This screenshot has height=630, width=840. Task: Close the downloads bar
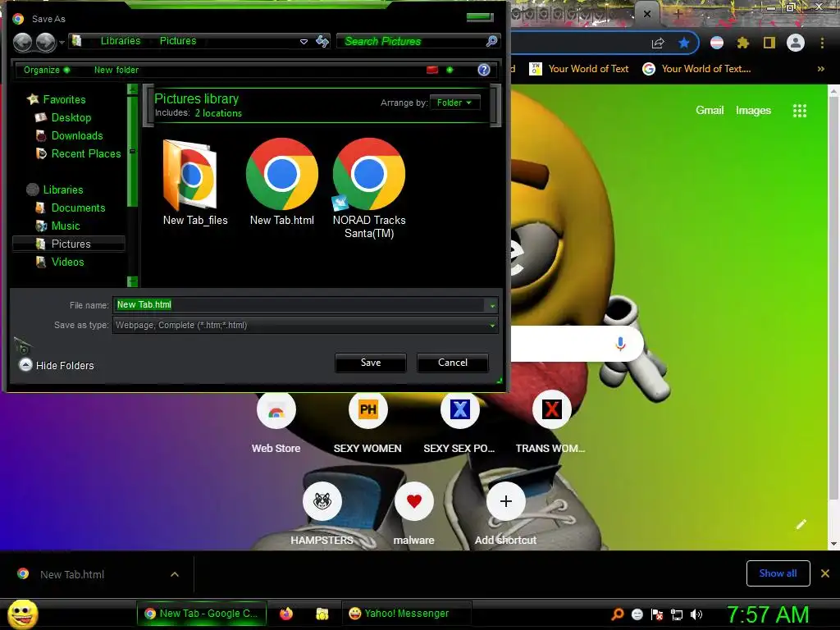tap(825, 573)
